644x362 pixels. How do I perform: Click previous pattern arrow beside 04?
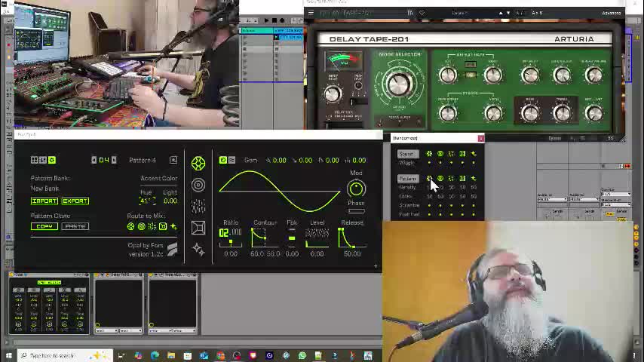(94, 160)
